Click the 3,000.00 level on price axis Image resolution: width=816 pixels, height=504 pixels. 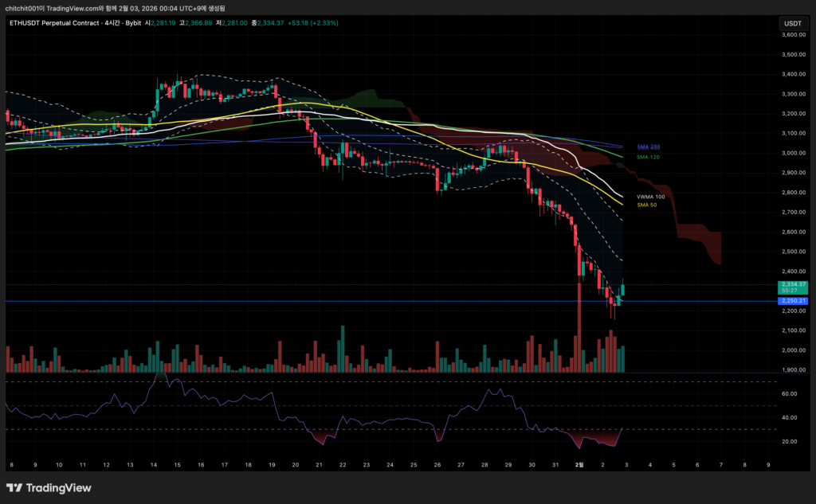[x=793, y=153]
